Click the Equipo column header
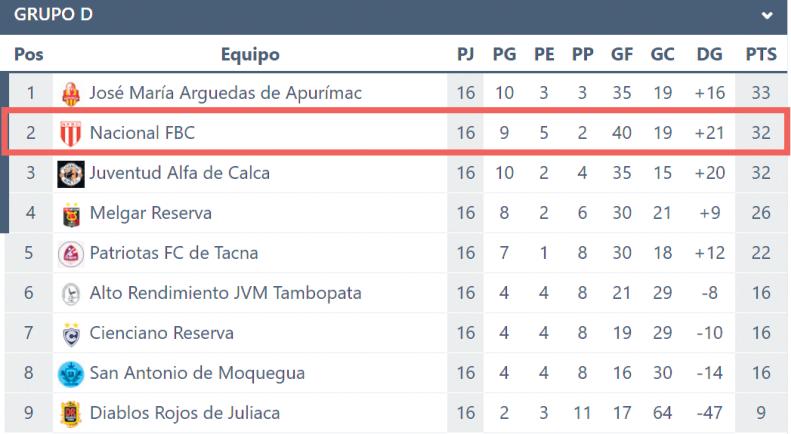The image size is (791, 434). point(250,54)
